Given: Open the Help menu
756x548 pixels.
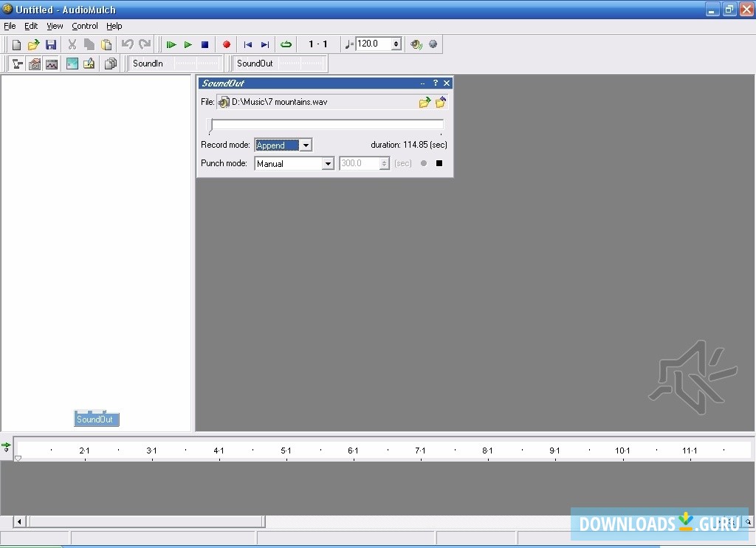Looking at the screenshot, I should point(114,26).
